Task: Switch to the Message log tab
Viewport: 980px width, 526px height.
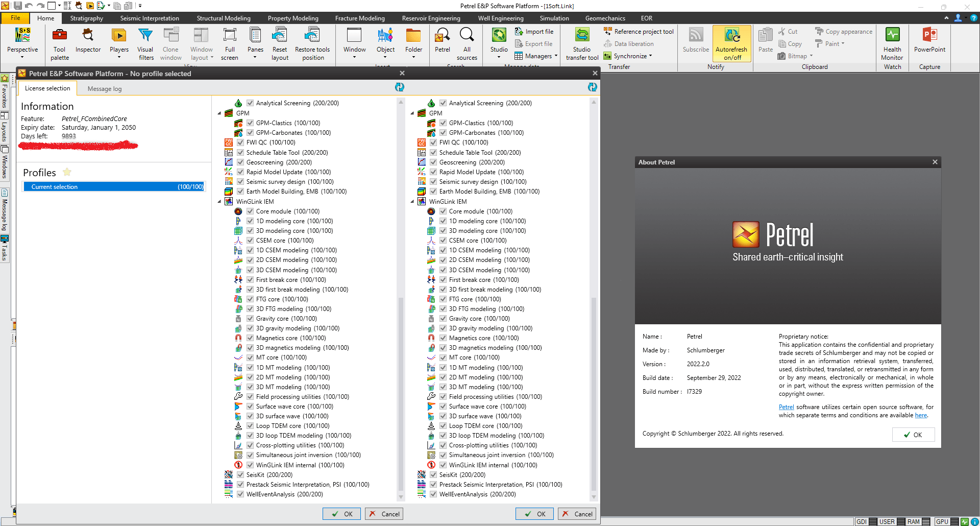Action: point(105,89)
